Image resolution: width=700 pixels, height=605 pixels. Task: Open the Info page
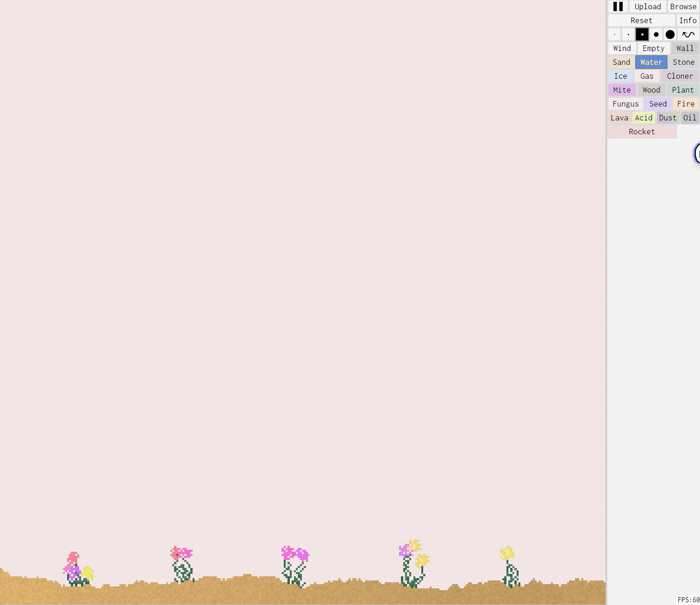point(687,20)
